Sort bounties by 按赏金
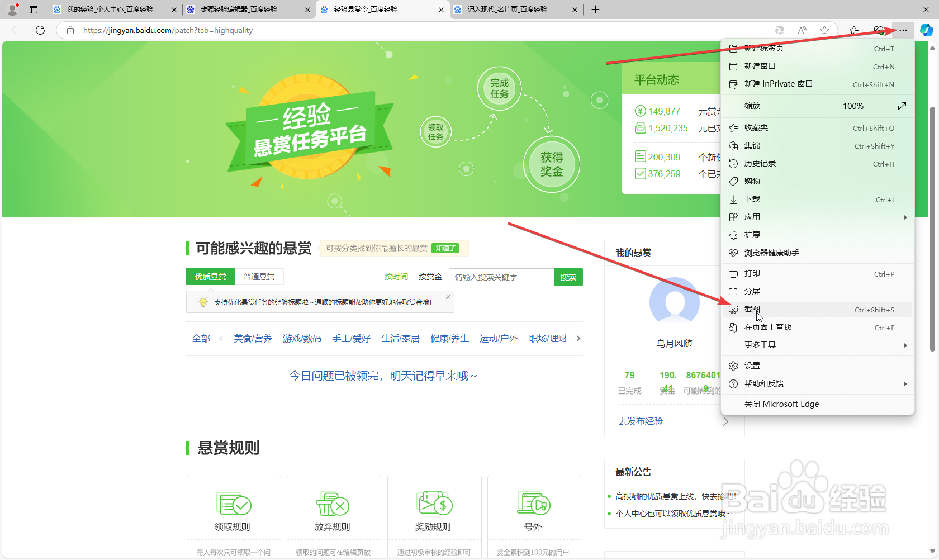The height and width of the screenshot is (560, 939). pos(430,277)
